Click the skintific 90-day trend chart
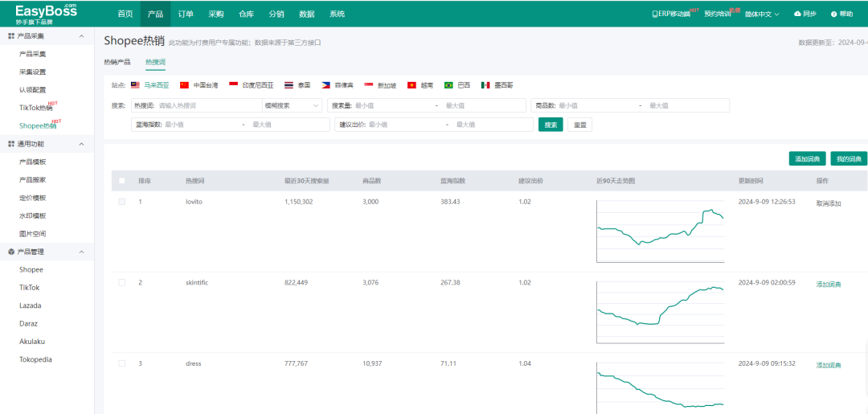The image size is (868, 414). coord(660,312)
